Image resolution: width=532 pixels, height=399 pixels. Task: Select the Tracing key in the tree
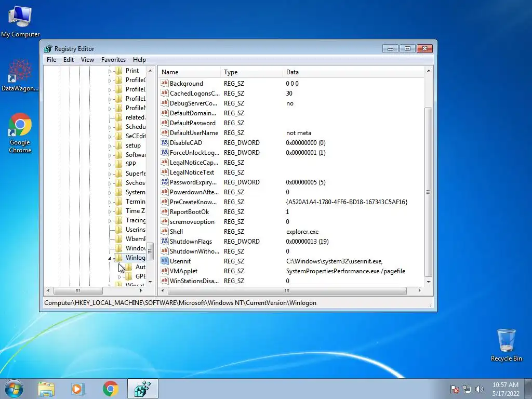click(x=136, y=220)
